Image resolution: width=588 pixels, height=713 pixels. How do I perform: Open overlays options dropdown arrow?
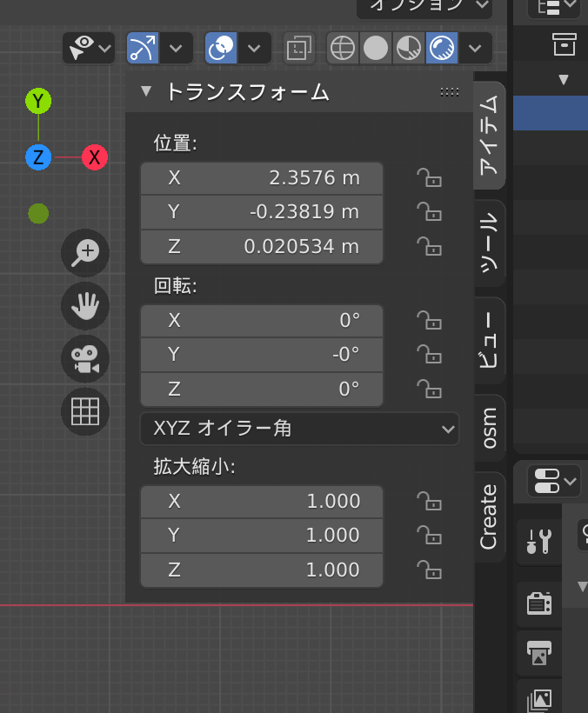(254, 48)
